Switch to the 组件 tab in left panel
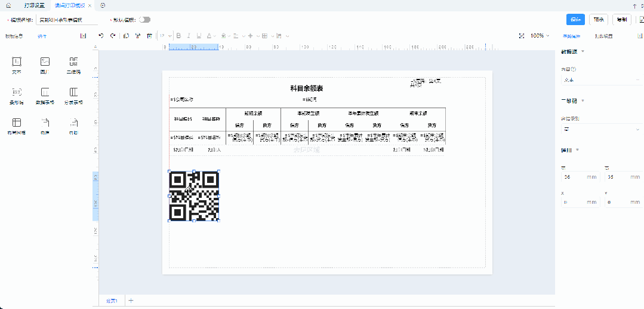Viewport: 644px width, 309px height. coord(42,36)
